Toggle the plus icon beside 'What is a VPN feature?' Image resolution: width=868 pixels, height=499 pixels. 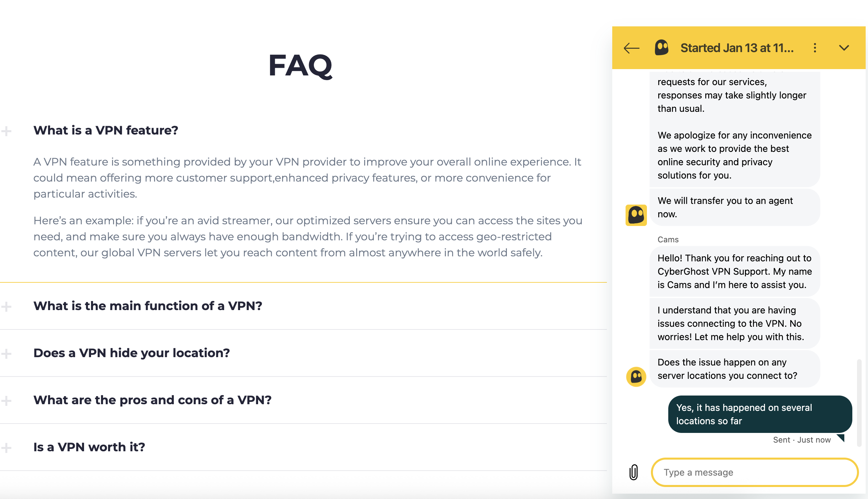pyautogui.click(x=6, y=131)
